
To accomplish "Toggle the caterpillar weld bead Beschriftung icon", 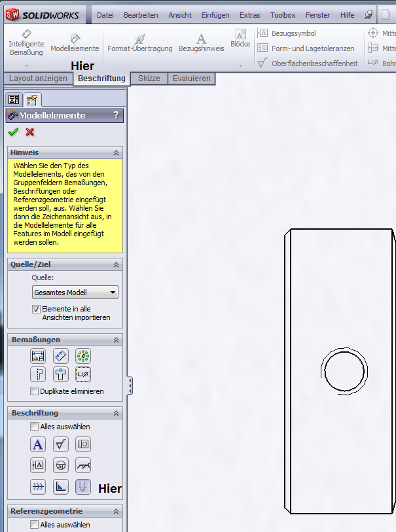I will tap(38, 487).
